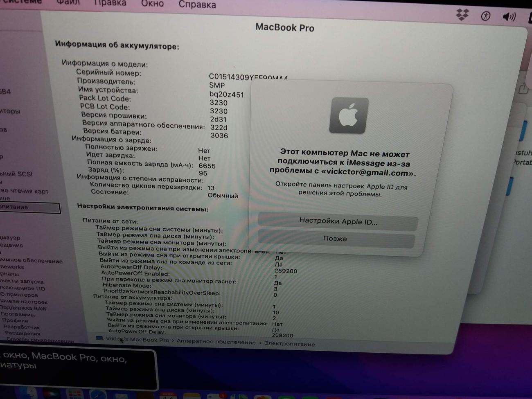Image resolution: width=532 pixels, height=399 pixels.
Task: Click the battery version value 3036
Action: [219, 135]
